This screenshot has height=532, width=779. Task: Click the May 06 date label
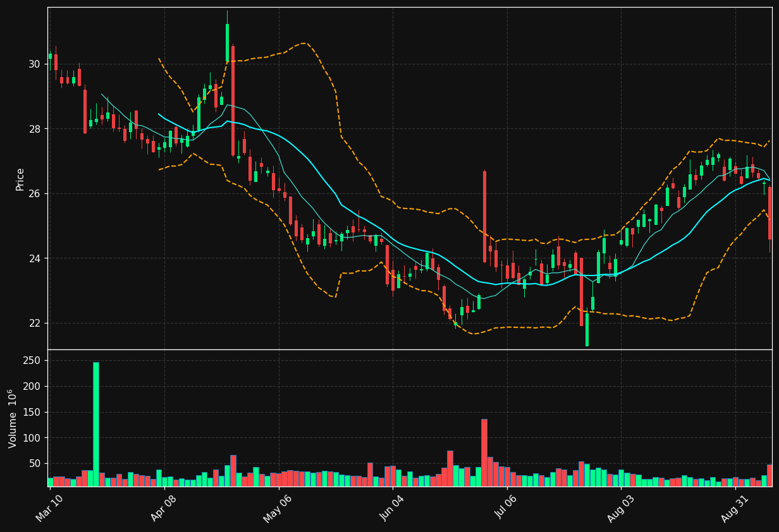pyautogui.click(x=278, y=508)
